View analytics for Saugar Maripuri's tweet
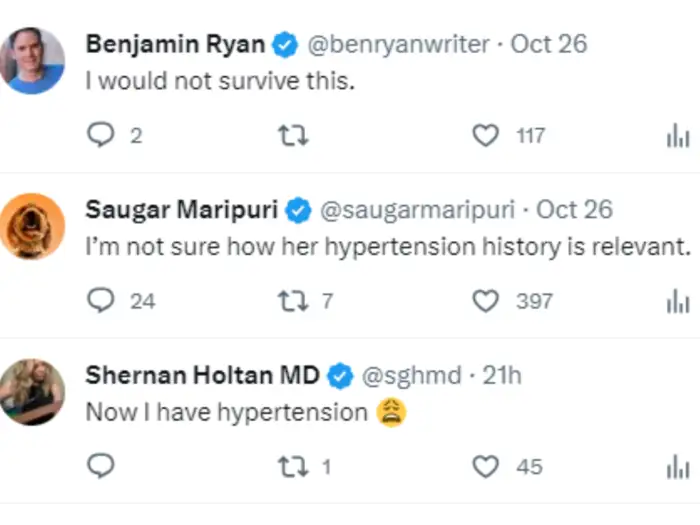 click(x=678, y=300)
